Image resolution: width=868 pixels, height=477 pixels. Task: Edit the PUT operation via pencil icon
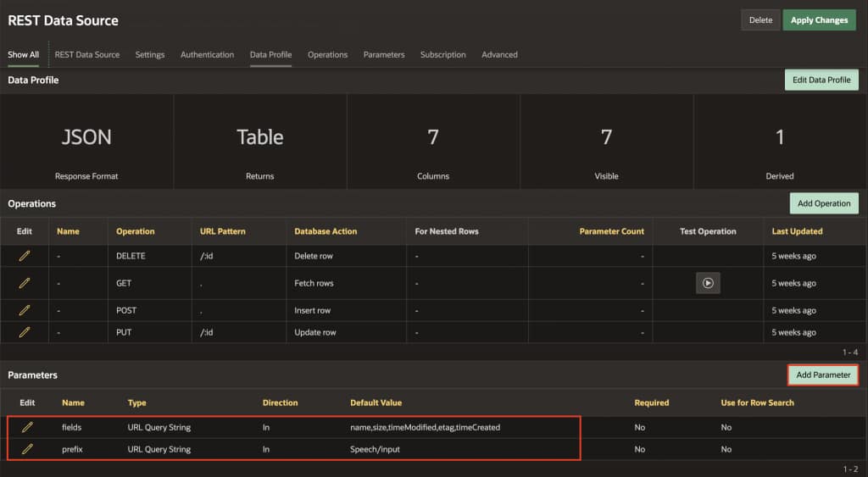point(25,332)
